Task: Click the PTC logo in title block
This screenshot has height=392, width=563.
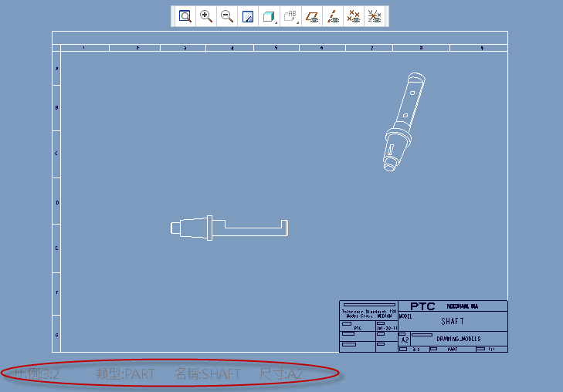Action: tap(422, 306)
